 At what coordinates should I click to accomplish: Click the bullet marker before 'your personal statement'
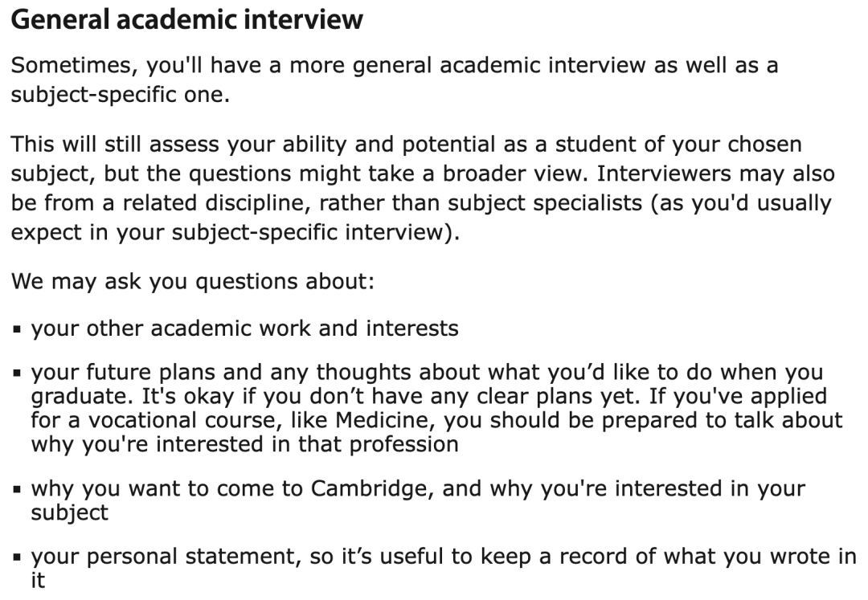(17, 557)
